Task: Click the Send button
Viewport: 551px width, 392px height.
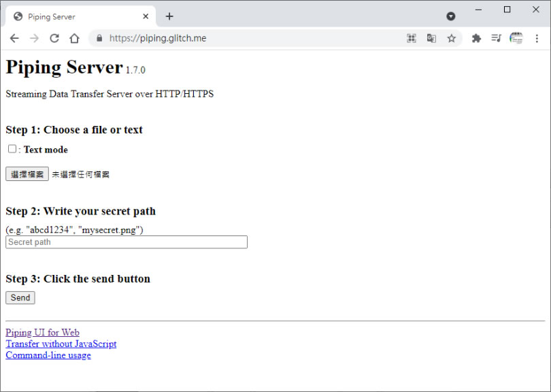Action: click(x=20, y=298)
